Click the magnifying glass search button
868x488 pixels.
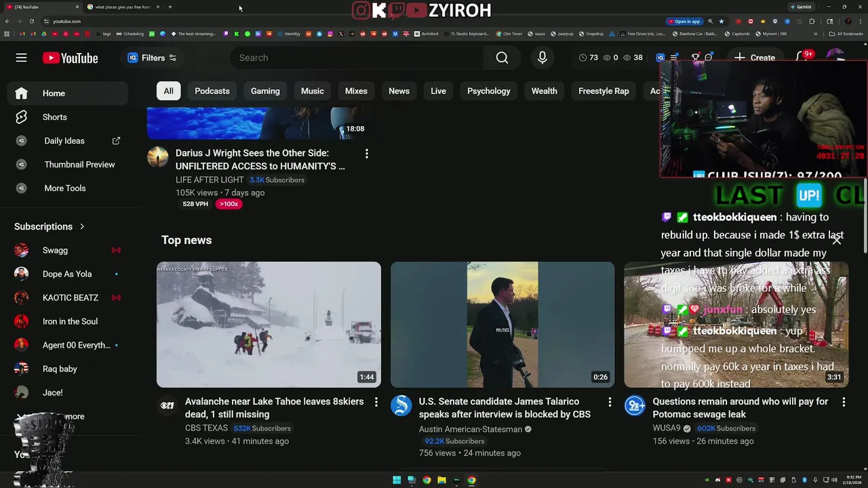502,58
